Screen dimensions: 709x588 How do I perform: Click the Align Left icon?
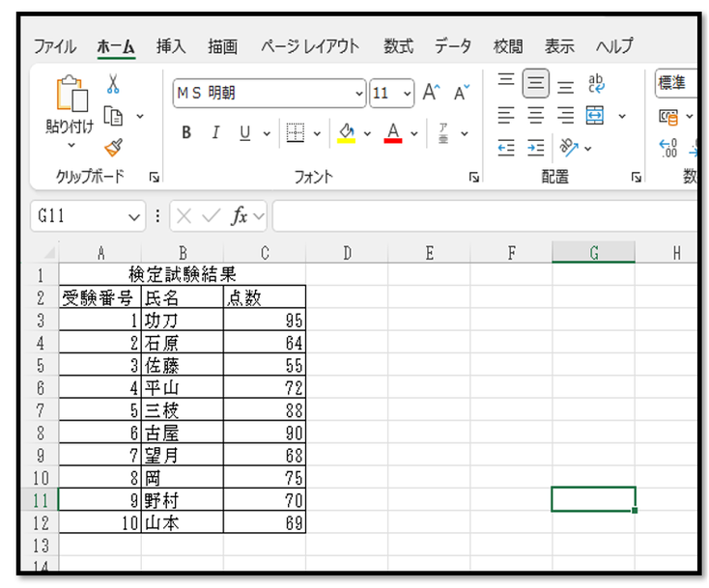coord(506,115)
